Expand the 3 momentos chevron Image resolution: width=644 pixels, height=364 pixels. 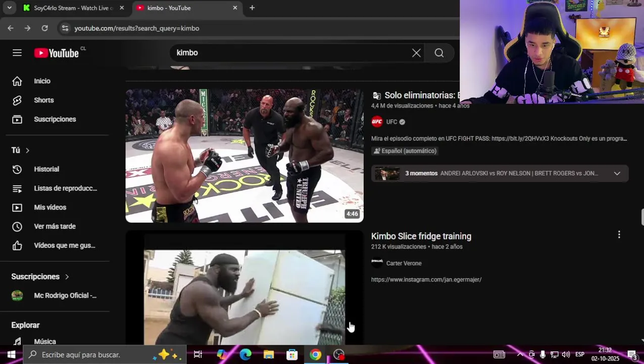617,173
